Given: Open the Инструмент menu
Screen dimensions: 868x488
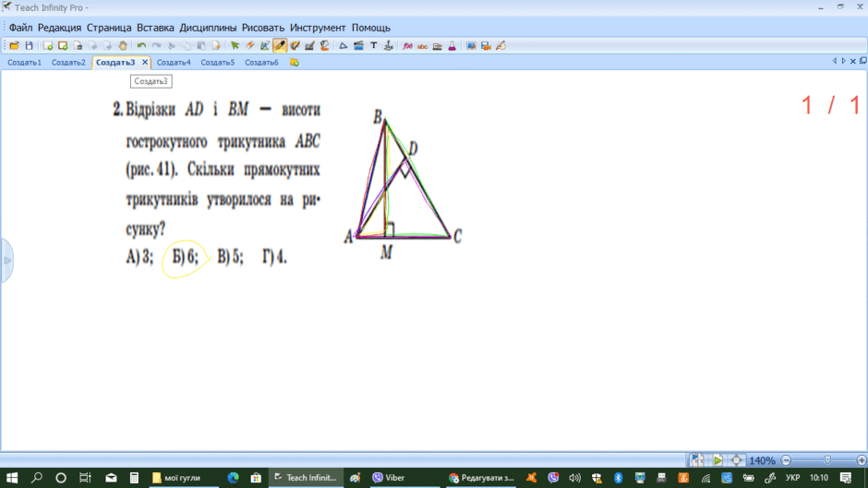Looking at the screenshot, I should click(x=318, y=28).
